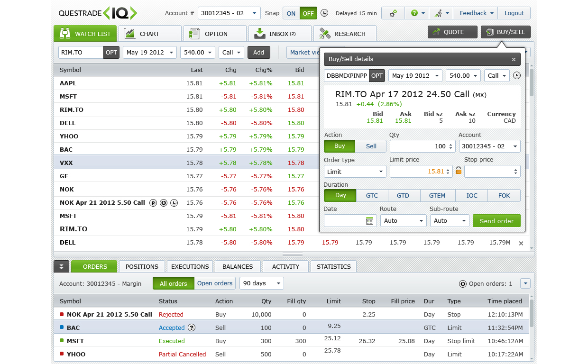Turn Snap ON
The image size is (588, 364).
point(291,13)
